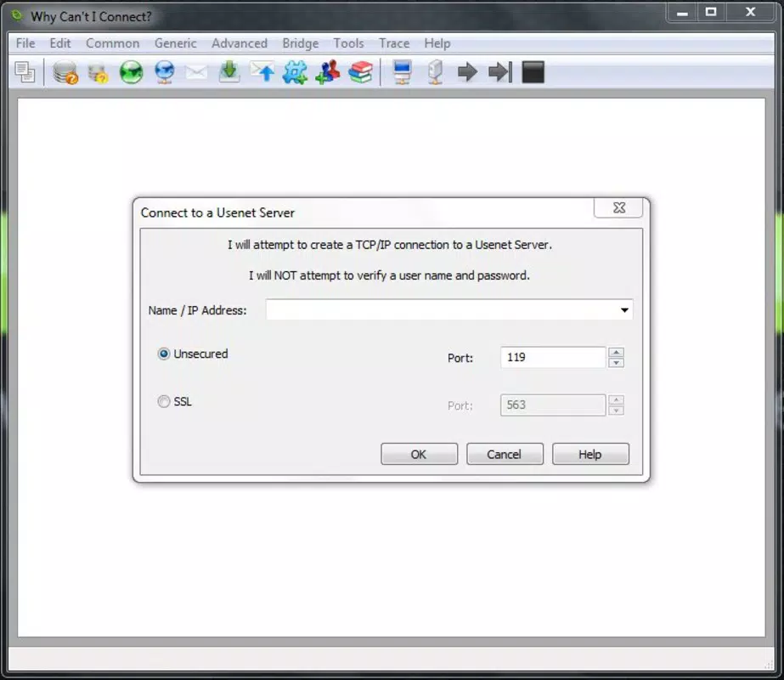
Task: Click the dialog Help button
Action: pos(590,454)
